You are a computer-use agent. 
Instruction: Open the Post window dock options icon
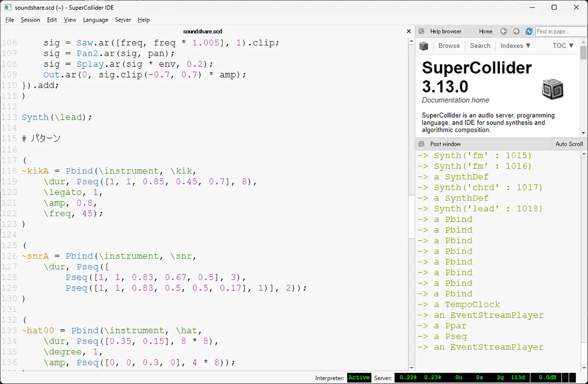422,144
